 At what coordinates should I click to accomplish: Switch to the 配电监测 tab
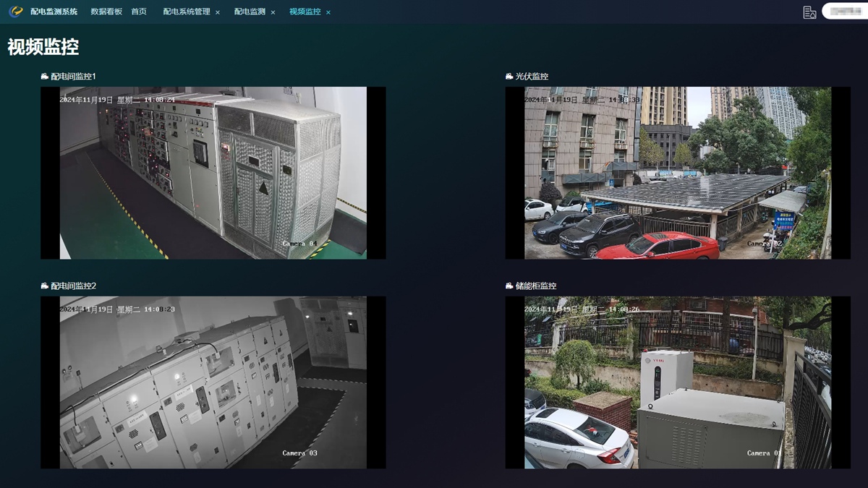point(250,12)
